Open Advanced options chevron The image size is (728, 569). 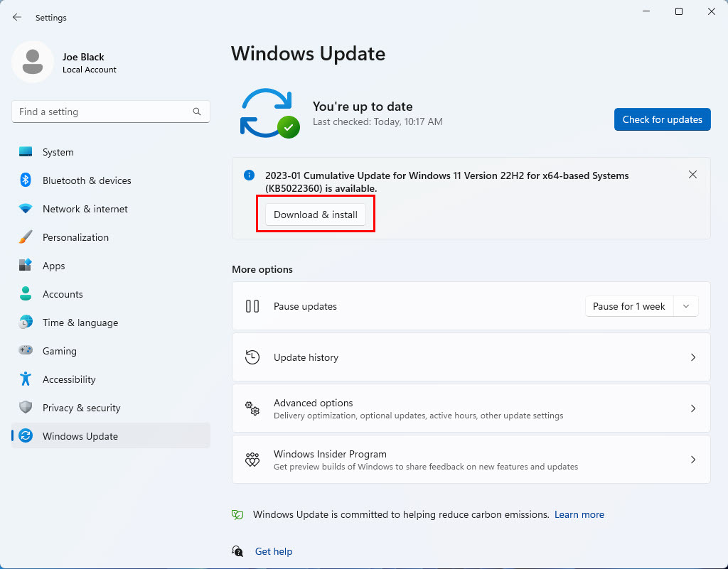[x=693, y=408]
